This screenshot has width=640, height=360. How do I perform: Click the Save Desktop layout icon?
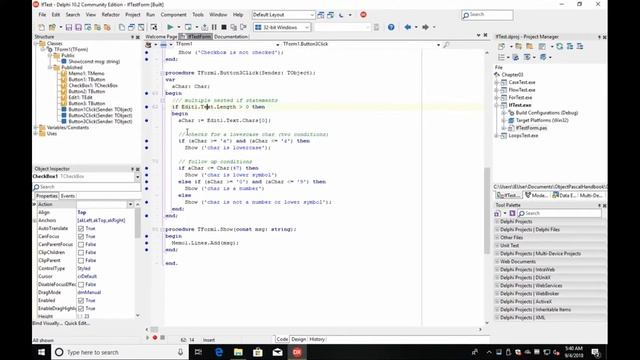(x=321, y=15)
